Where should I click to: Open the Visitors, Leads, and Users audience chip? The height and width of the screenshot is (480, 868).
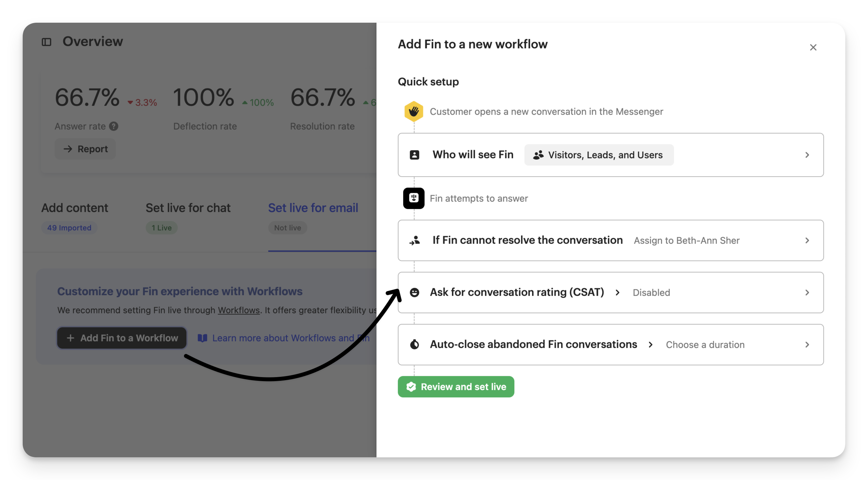tap(599, 155)
